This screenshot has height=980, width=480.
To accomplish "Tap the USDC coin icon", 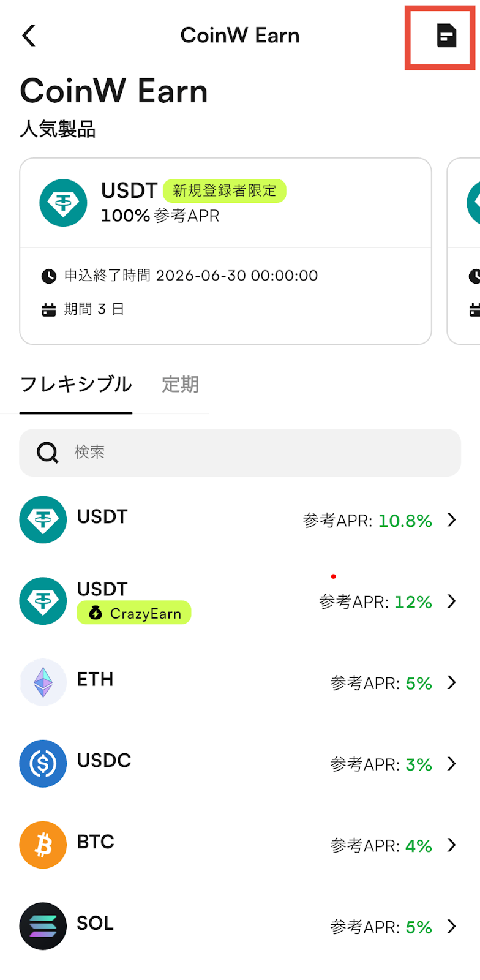I will (x=43, y=764).
